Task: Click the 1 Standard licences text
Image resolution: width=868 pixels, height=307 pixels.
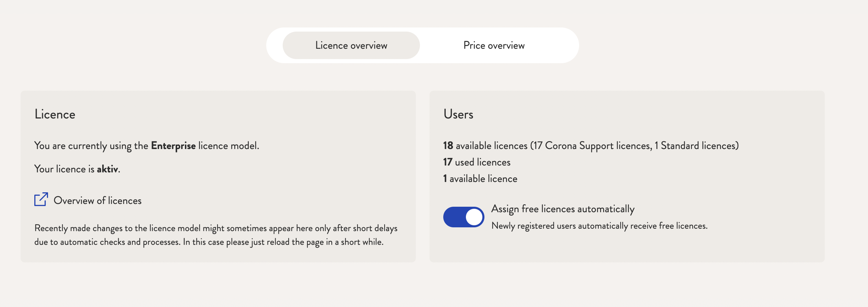Action: (695, 146)
